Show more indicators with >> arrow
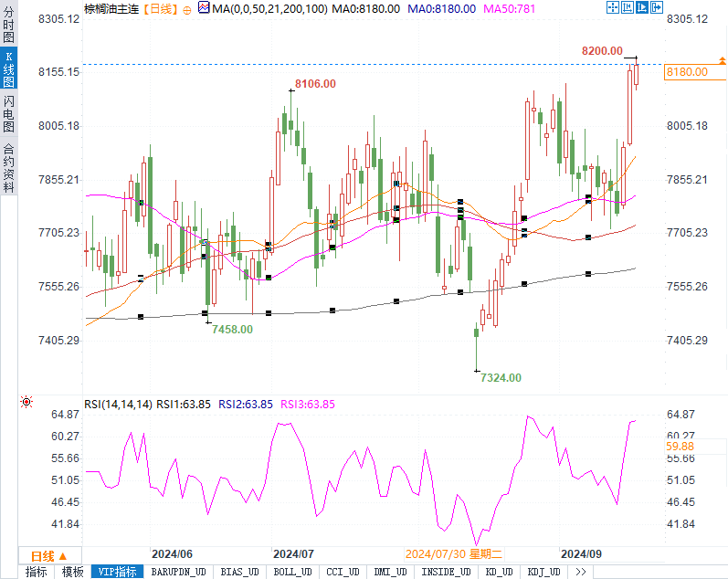This screenshot has width=728, height=579. pyautogui.click(x=580, y=572)
